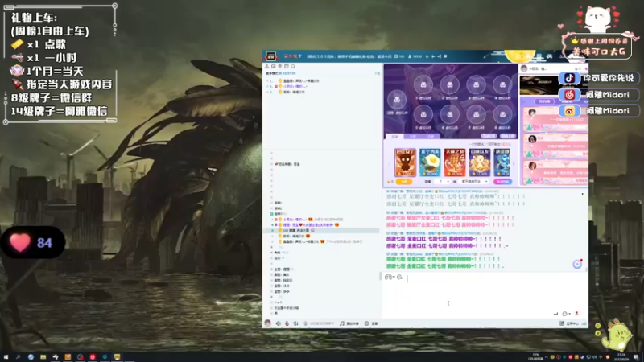Open File Explorer on the taskbar
The height and width of the screenshot is (362, 644).
(43, 356)
